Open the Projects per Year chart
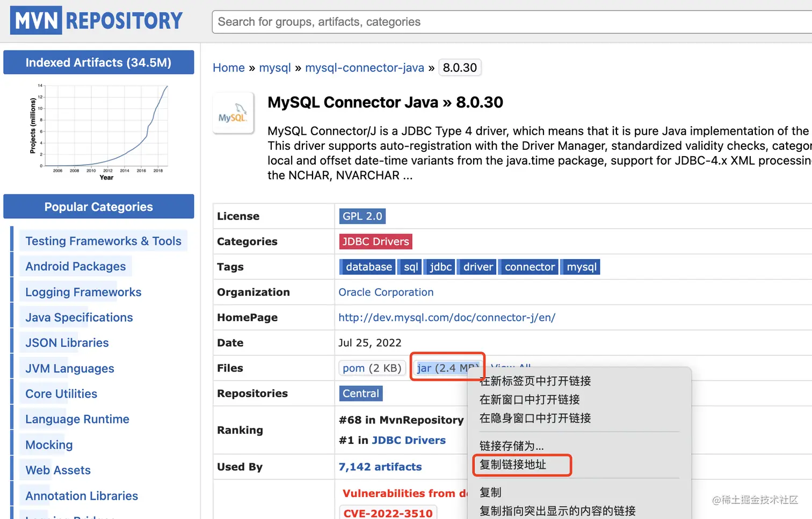This screenshot has width=812, height=519. [99, 133]
